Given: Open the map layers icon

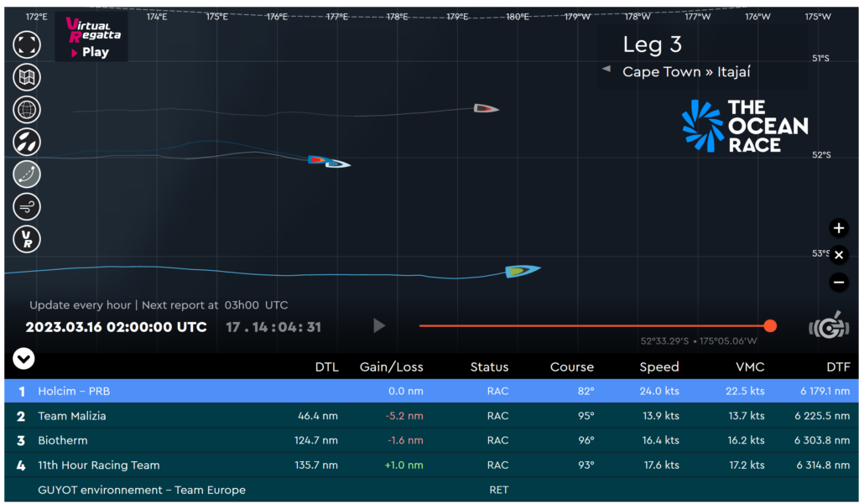Looking at the screenshot, I should pyautogui.click(x=26, y=77).
